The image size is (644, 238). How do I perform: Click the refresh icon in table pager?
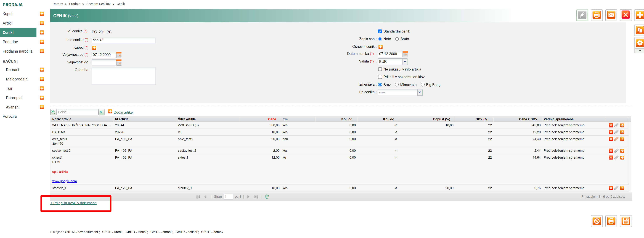(x=266, y=197)
